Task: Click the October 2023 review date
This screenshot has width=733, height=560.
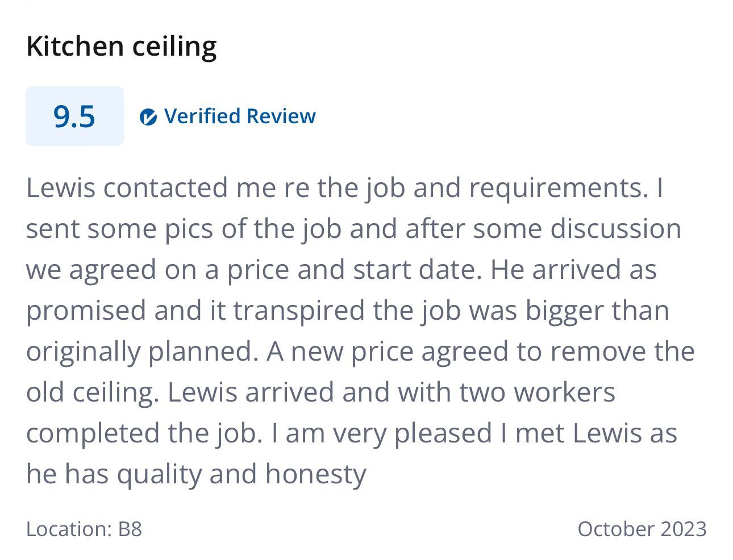Action: [x=642, y=529]
